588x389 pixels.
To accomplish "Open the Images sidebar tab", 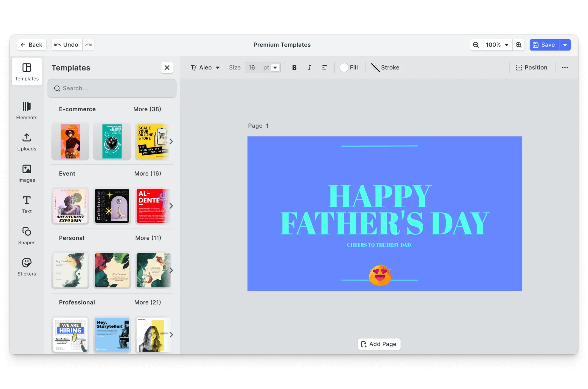I will tap(27, 173).
